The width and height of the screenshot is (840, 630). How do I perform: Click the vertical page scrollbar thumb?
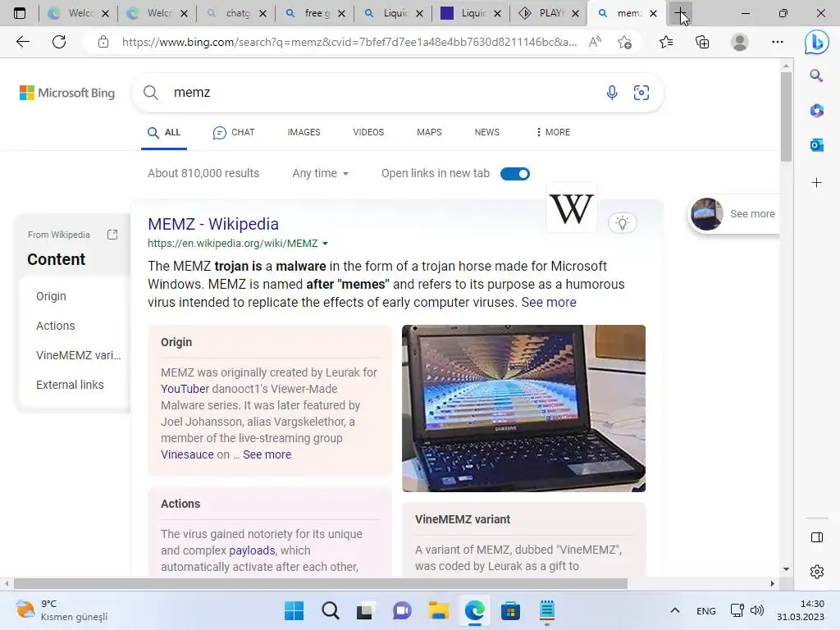point(786,116)
